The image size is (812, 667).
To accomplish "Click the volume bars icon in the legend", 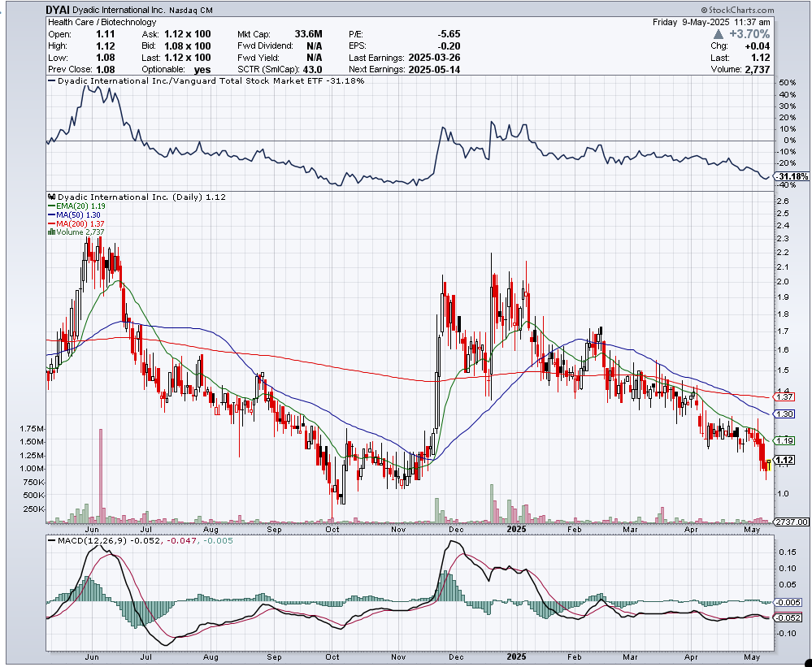I will tap(50, 232).
